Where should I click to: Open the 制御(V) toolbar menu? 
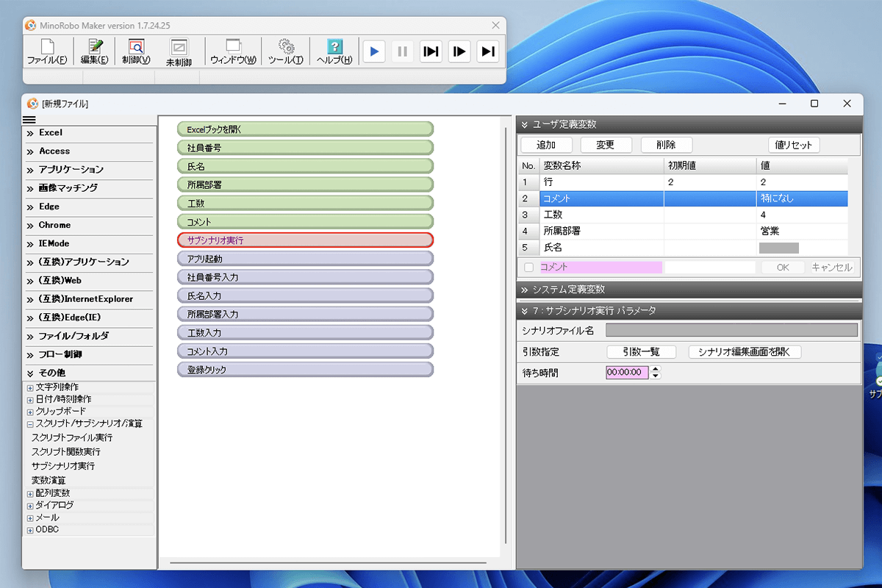pos(136,51)
